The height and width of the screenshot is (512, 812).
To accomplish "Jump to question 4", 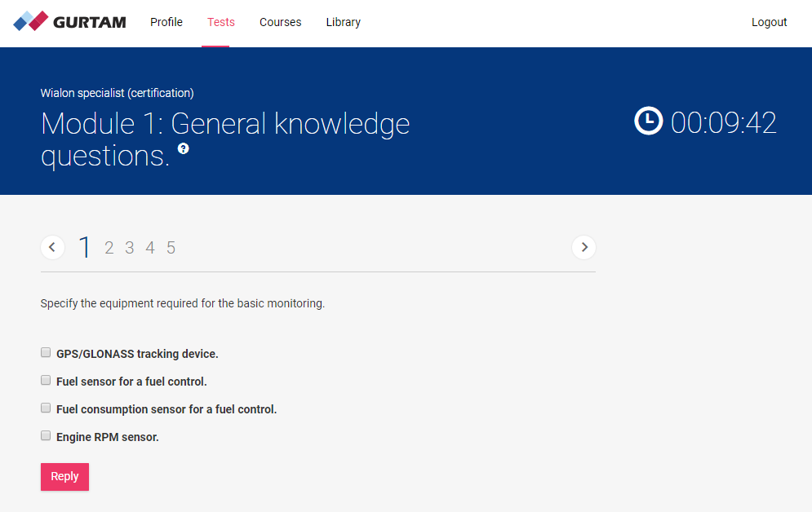I will click(150, 248).
